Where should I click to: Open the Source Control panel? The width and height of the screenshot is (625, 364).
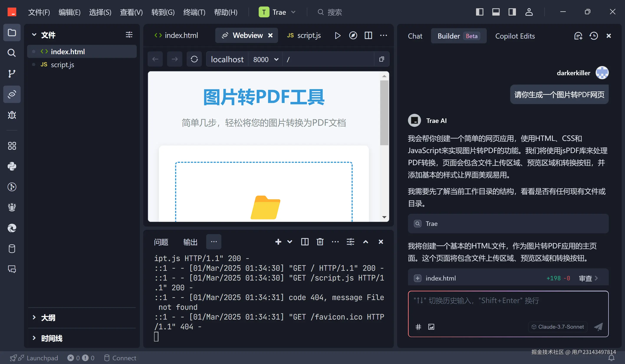[12, 73]
